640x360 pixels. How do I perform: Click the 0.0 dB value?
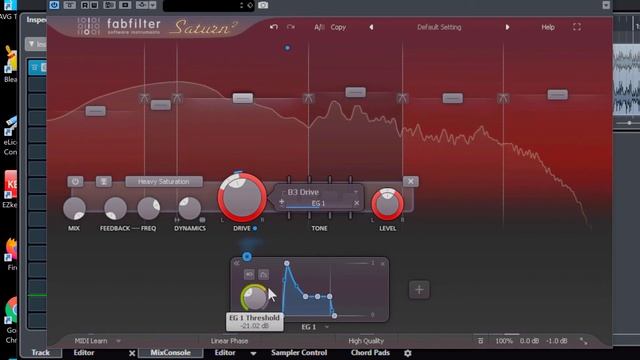tap(529, 341)
